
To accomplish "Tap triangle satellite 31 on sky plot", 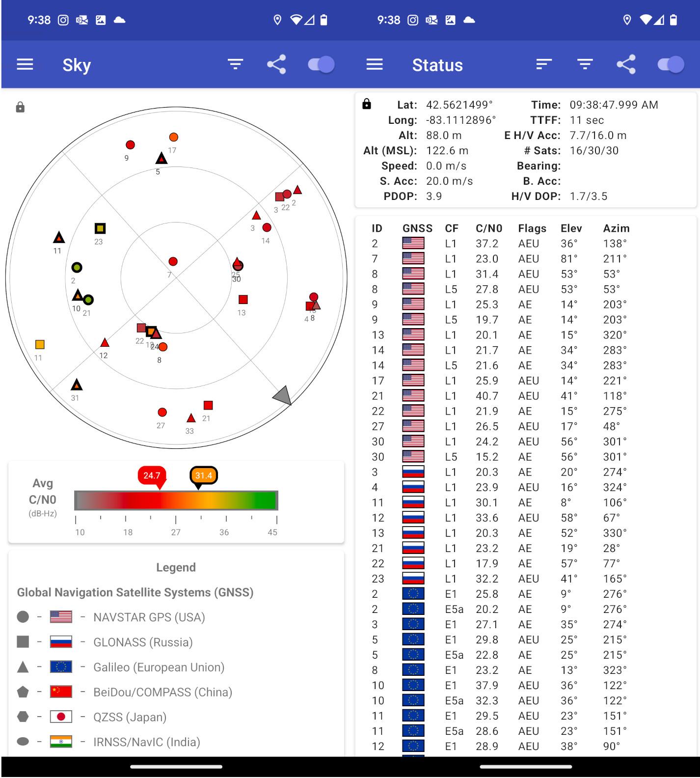I will pyautogui.click(x=76, y=385).
